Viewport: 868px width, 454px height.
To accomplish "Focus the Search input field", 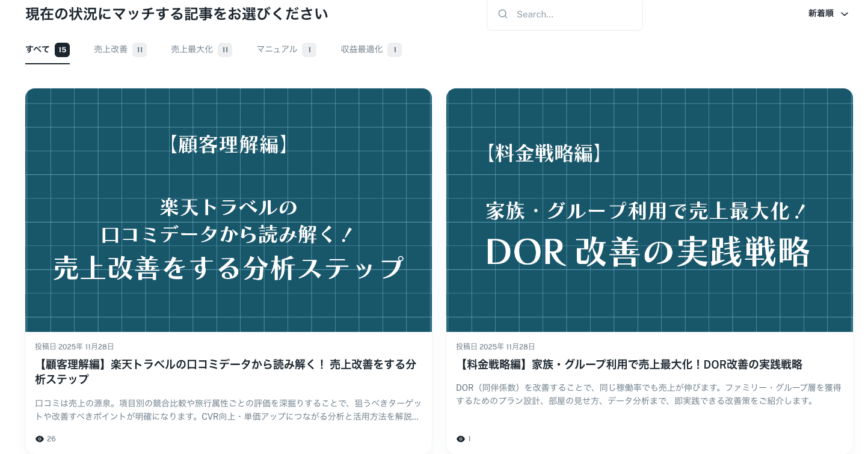I will (x=571, y=14).
